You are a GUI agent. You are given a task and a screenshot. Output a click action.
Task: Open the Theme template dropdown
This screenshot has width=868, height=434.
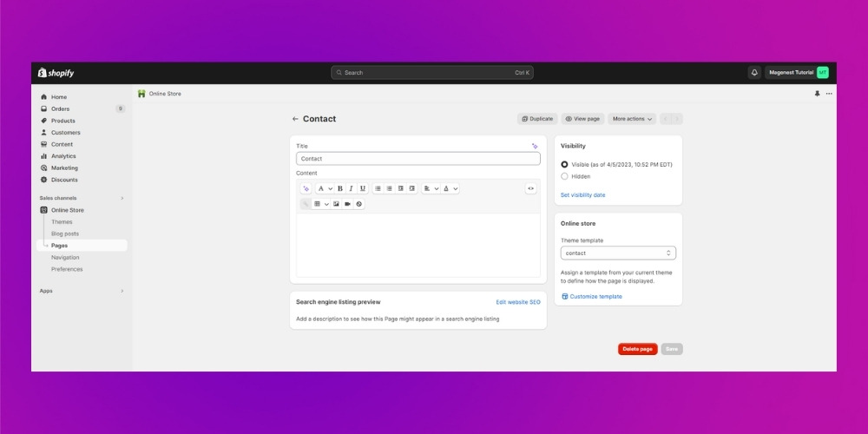[618, 253]
